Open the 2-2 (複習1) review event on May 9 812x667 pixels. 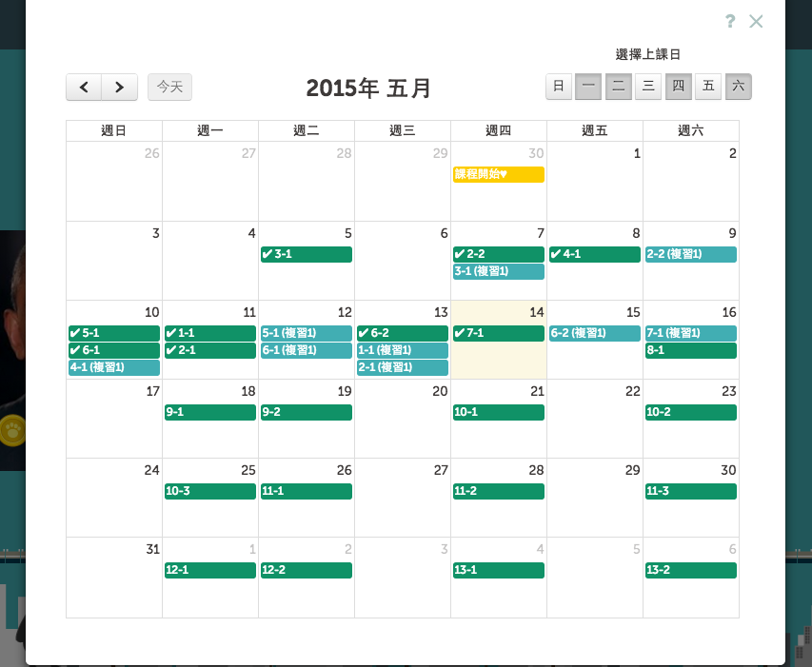[690, 254]
